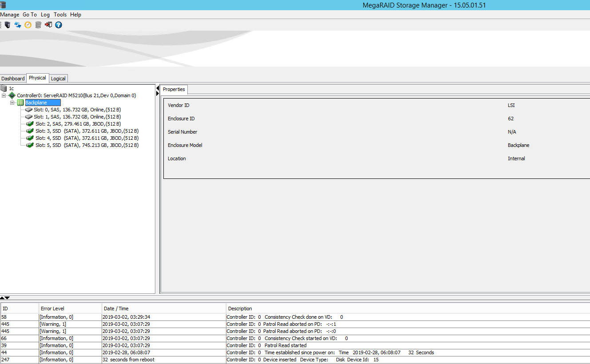
Task: Sort log by Error Level column header
Action: (70, 308)
